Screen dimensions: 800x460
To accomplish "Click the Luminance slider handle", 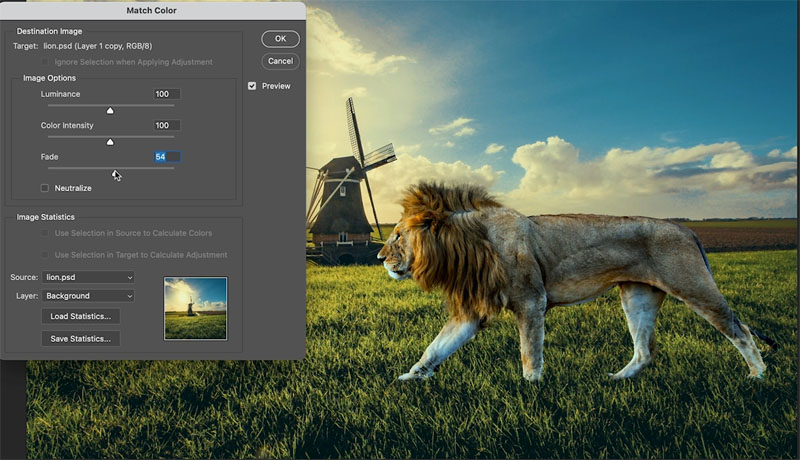I will (x=110, y=111).
